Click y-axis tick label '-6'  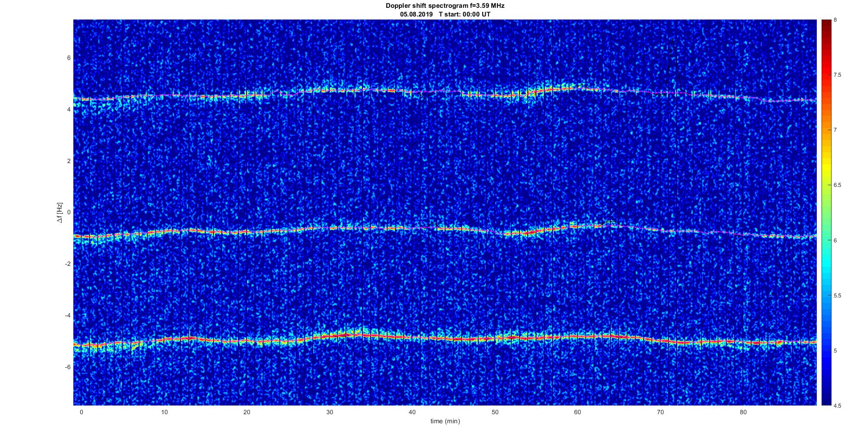pos(68,367)
